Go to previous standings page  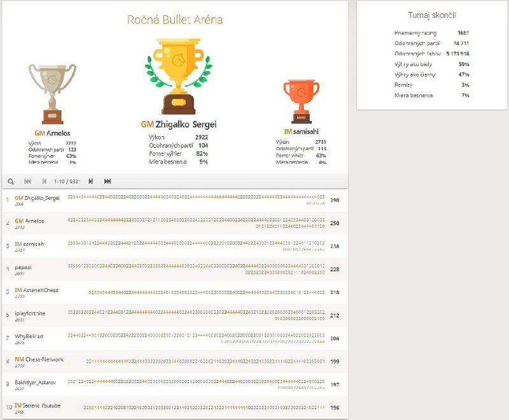tap(45, 181)
